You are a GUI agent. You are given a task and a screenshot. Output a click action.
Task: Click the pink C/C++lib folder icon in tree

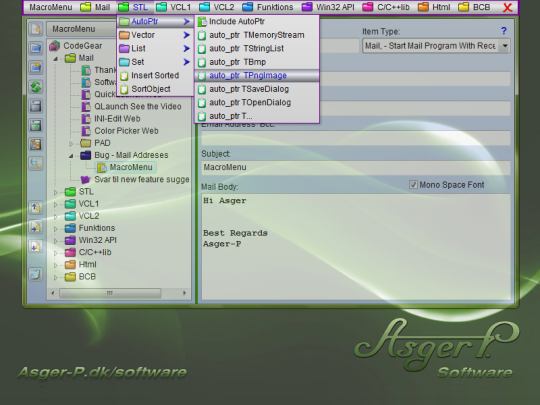click(x=70, y=252)
